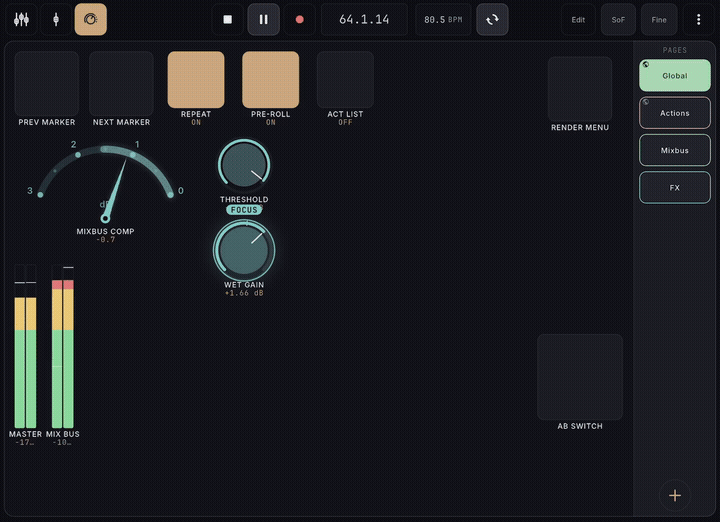Open the mixer faders view icon

[22, 19]
